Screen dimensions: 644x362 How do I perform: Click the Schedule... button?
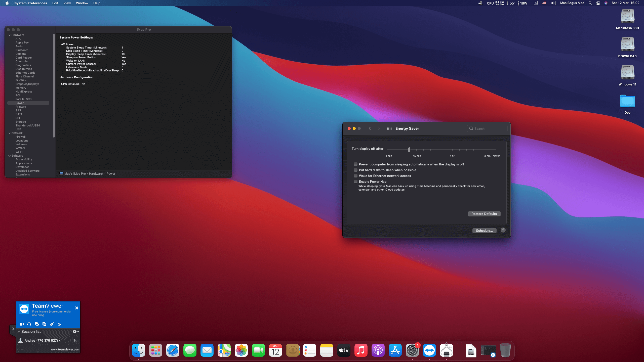coord(484,231)
